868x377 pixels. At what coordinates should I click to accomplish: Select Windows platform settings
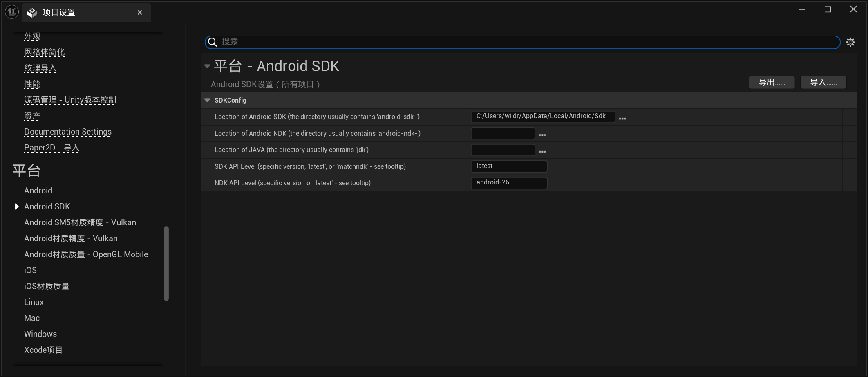point(40,334)
